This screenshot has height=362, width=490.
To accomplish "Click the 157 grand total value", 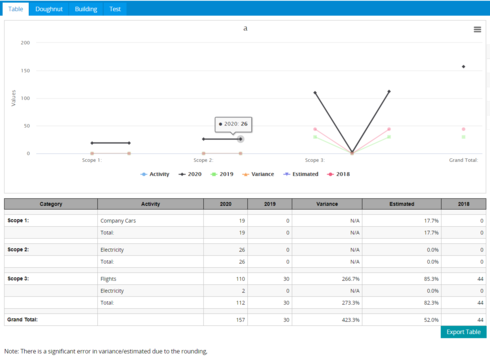I will (240, 320).
